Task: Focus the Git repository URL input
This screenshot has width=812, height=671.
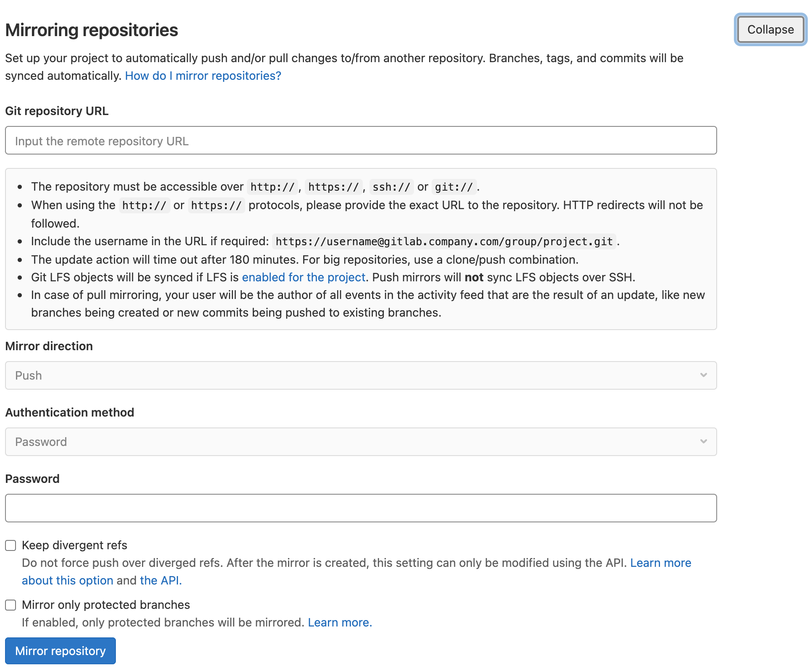Action: [360, 141]
